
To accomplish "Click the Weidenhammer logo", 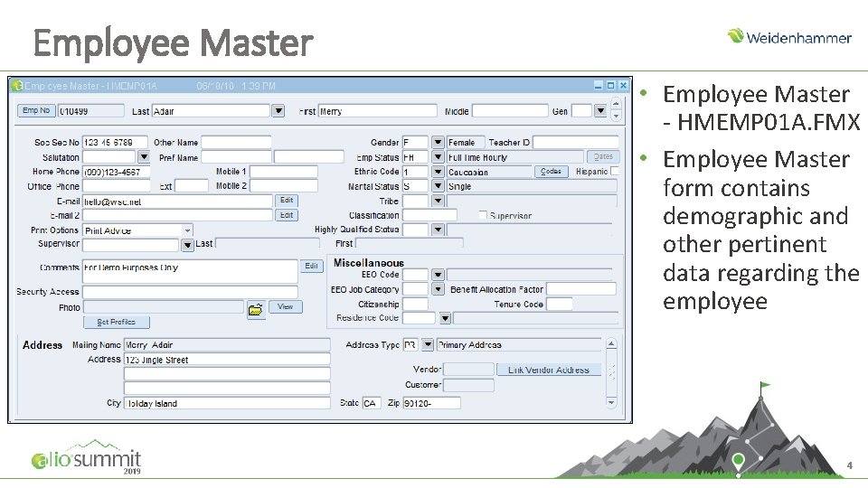I will pos(789,36).
